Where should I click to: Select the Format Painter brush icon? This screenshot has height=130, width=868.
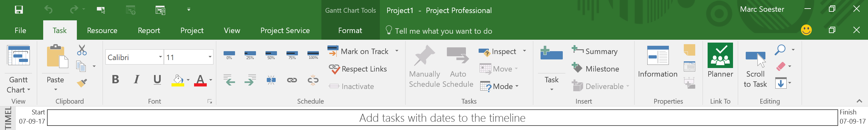click(82, 83)
